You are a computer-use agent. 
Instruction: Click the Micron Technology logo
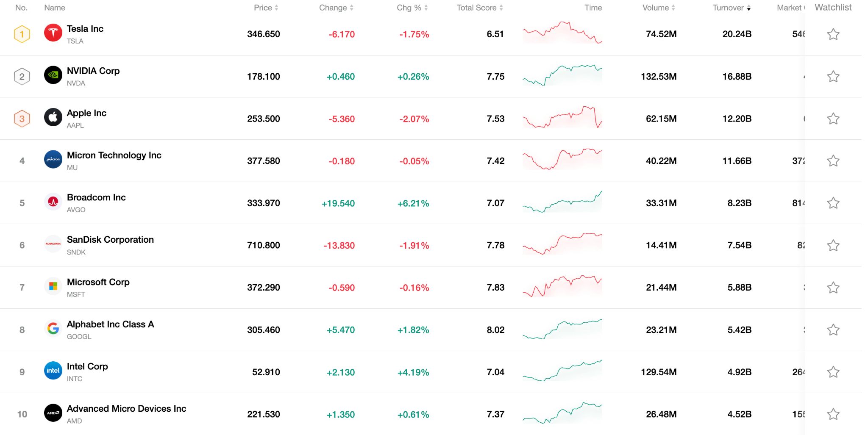pyautogui.click(x=53, y=160)
